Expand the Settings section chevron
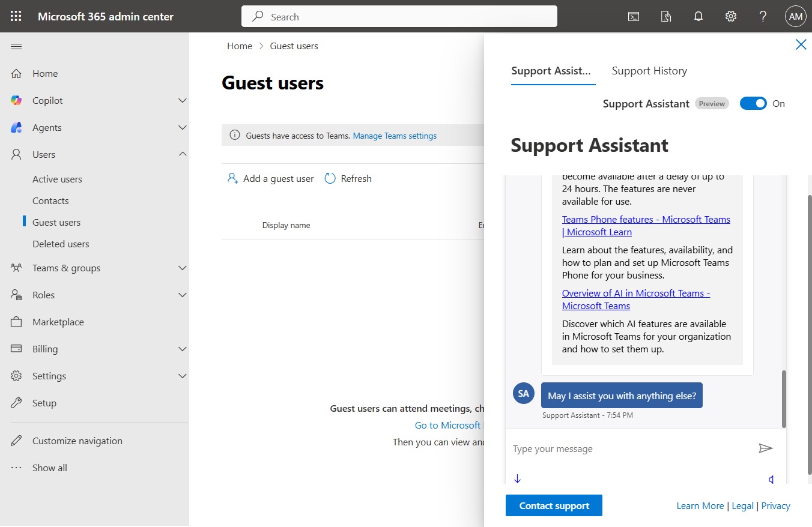Image resolution: width=812 pixels, height=527 pixels. 183,376
